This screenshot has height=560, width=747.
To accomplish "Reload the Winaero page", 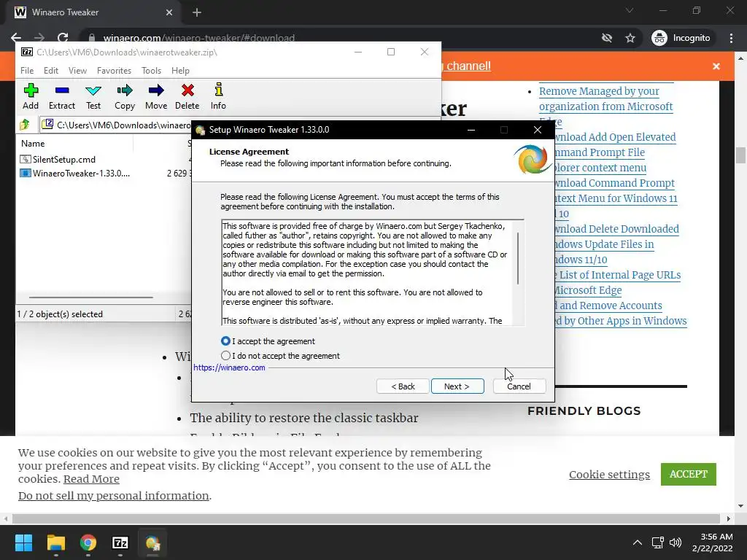I will (x=63, y=38).
